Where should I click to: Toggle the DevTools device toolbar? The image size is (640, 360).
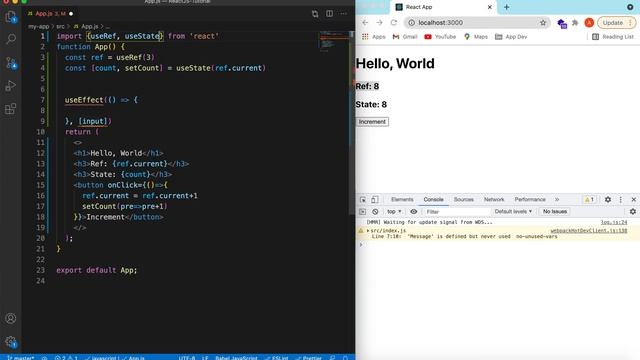click(x=375, y=200)
